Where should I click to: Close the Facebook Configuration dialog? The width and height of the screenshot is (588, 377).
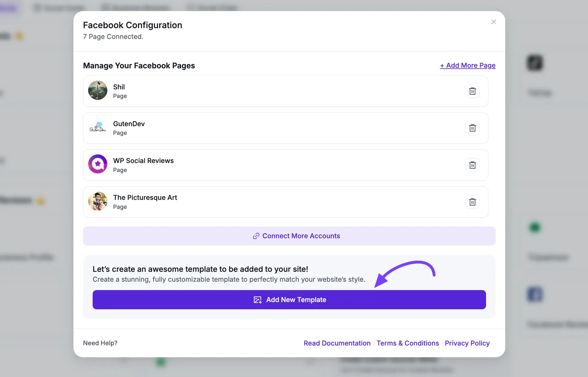point(494,22)
